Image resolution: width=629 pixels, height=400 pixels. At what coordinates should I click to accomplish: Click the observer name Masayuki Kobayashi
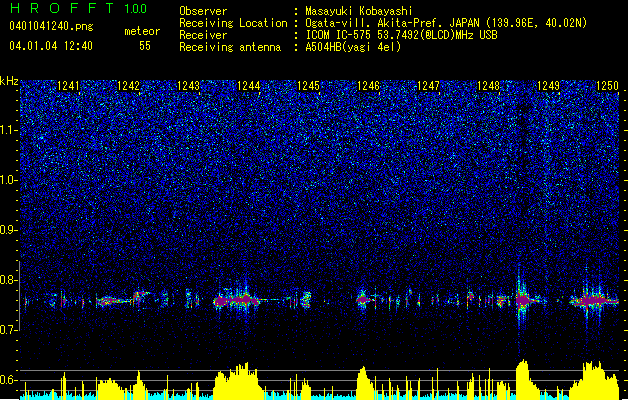click(x=359, y=11)
